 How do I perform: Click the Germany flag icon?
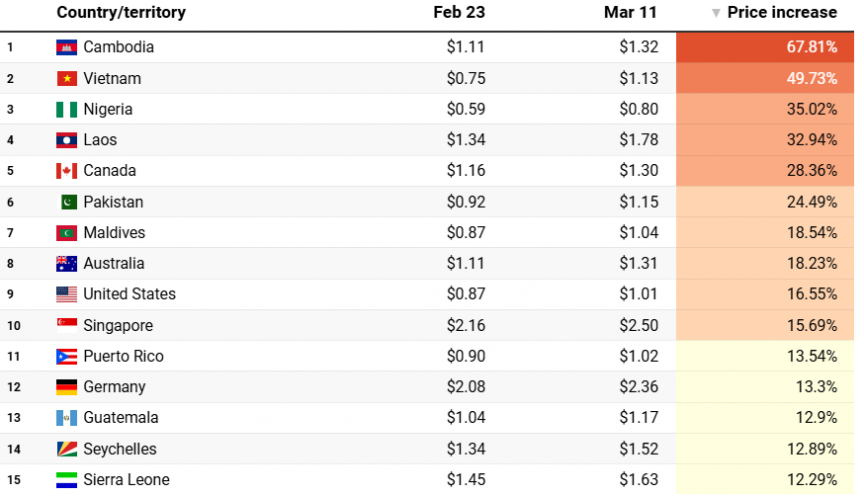click(66, 387)
